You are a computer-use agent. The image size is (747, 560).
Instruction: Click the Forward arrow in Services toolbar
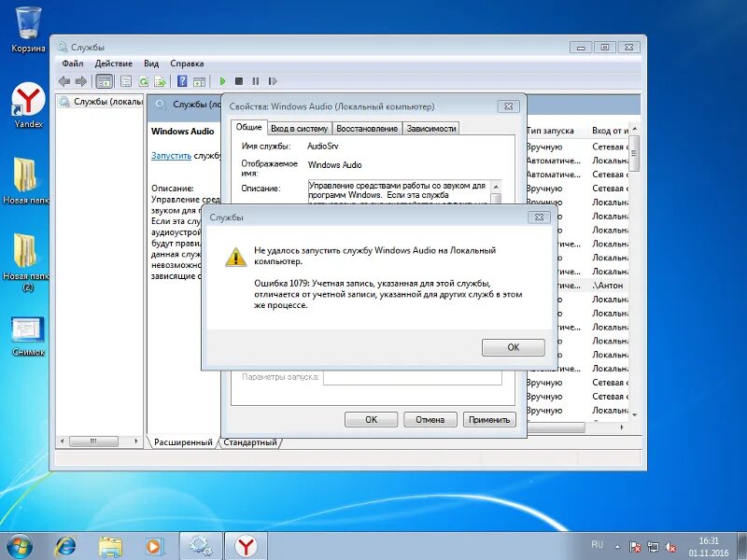(81, 81)
